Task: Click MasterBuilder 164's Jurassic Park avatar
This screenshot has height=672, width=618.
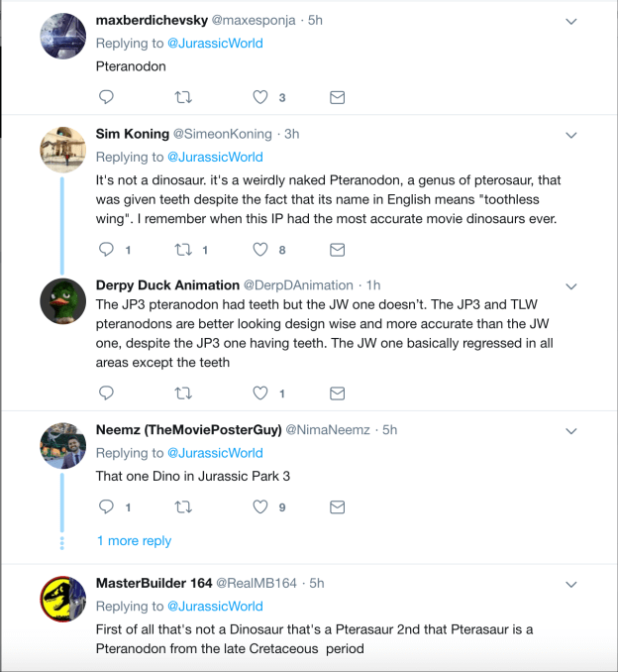Action: 61,598
